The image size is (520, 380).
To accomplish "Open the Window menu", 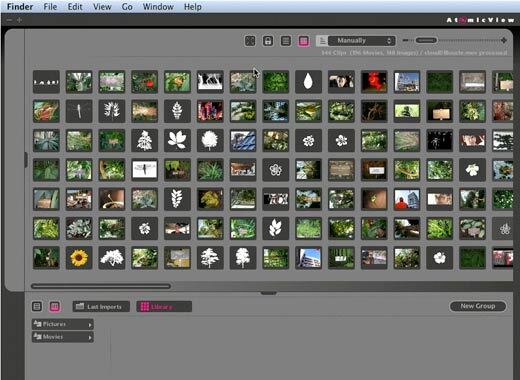I will (x=158, y=7).
